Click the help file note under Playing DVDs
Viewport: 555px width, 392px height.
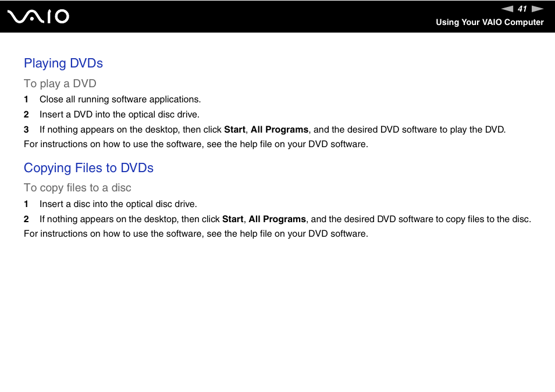[195, 144]
